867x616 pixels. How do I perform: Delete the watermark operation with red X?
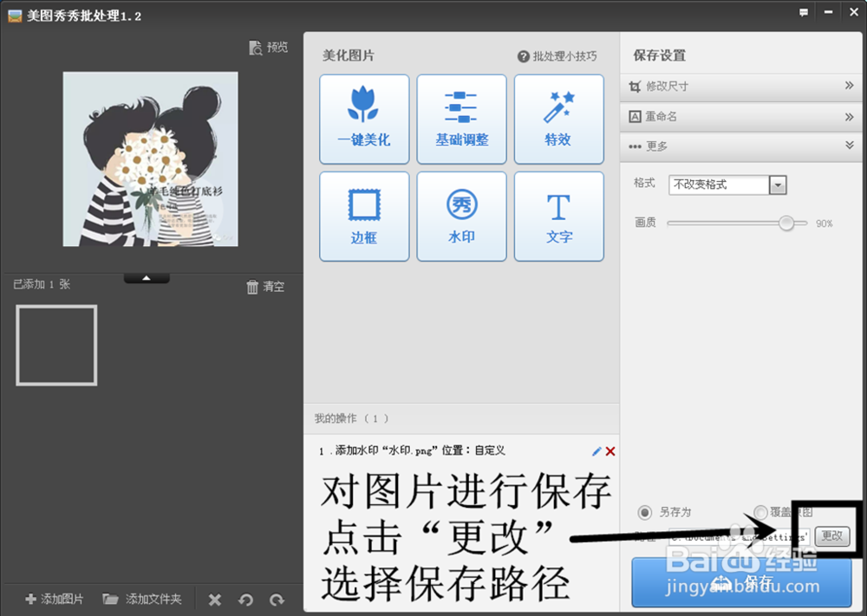tap(610, 451)
